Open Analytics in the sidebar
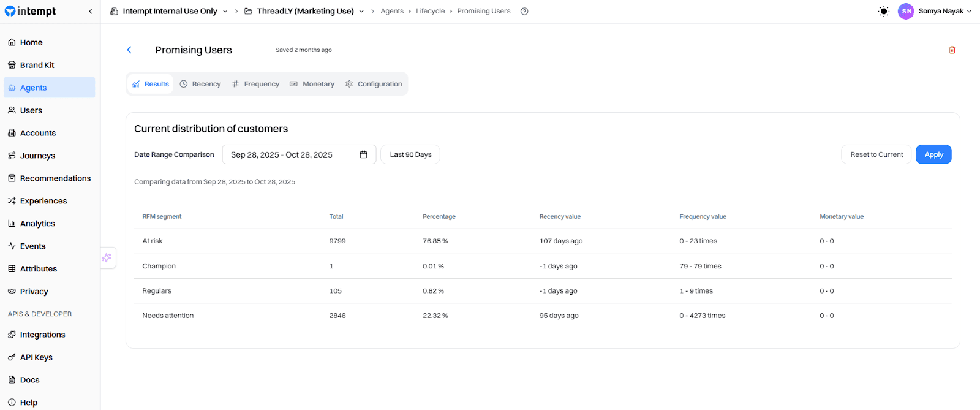This screenshot has width=980, height=410. pos(49,224)
